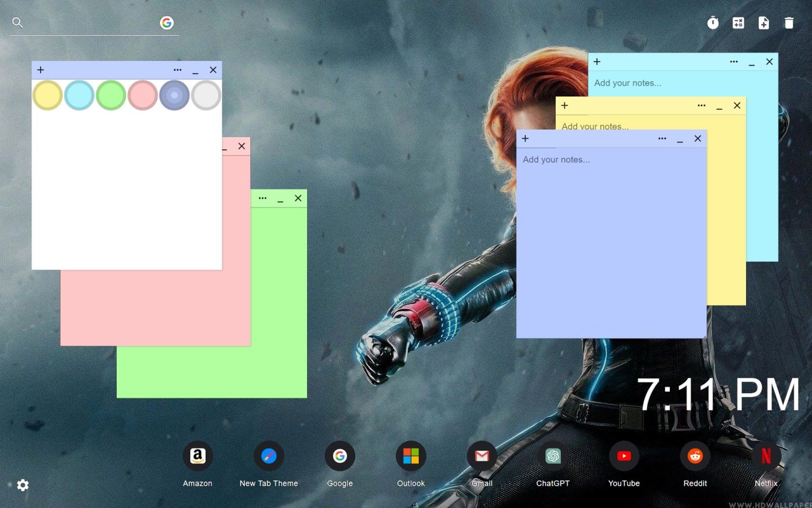
Task: Open the timer tool in top toolbar
Action: pyautogui.click(x=713, y=23)
